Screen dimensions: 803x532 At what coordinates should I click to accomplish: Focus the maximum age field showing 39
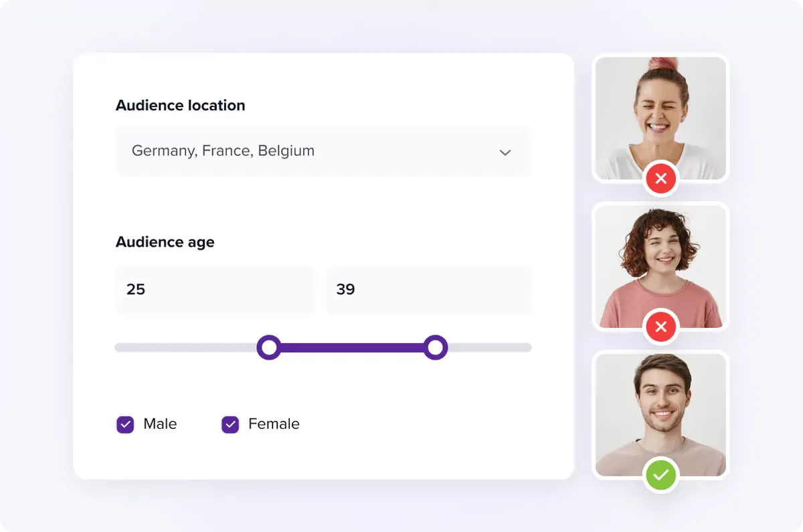(x=429, y=290)
